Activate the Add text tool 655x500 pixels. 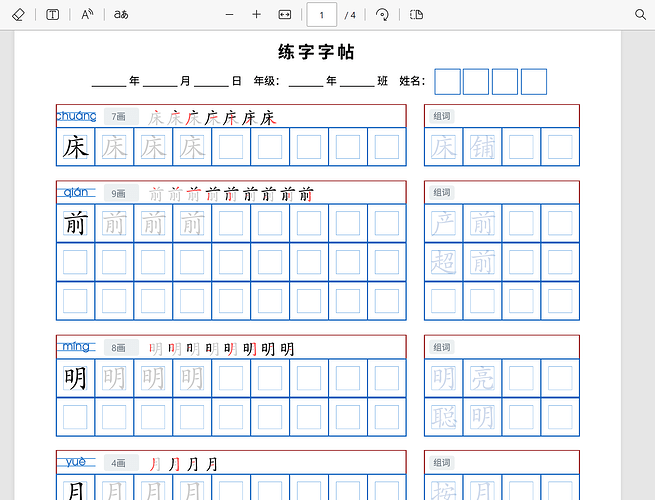[x=52, y=15]
